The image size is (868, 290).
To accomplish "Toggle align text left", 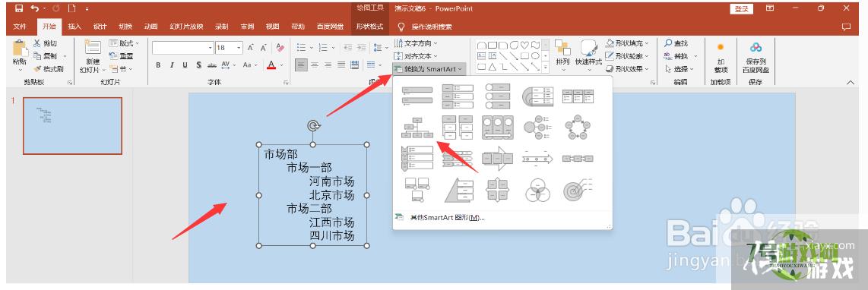I will tap(301, 65).
